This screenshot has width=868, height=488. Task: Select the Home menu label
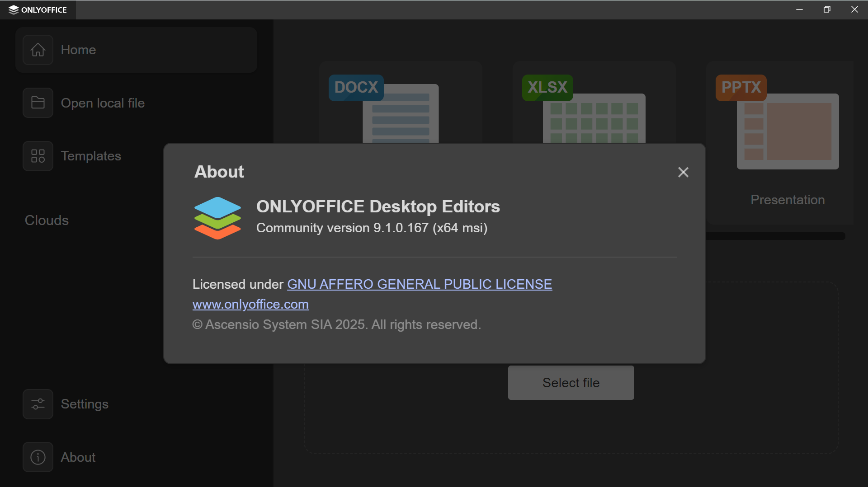coord(78,50)
